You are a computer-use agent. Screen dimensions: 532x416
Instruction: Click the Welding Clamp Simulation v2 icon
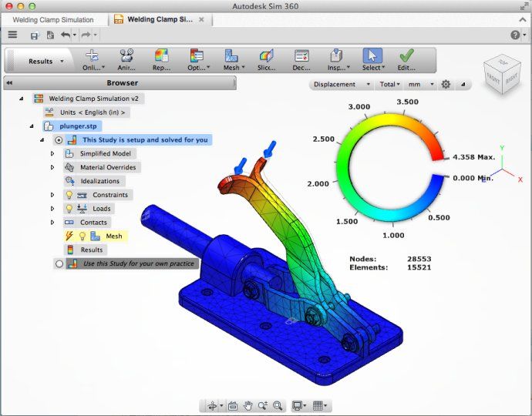[x=39, y=99]
